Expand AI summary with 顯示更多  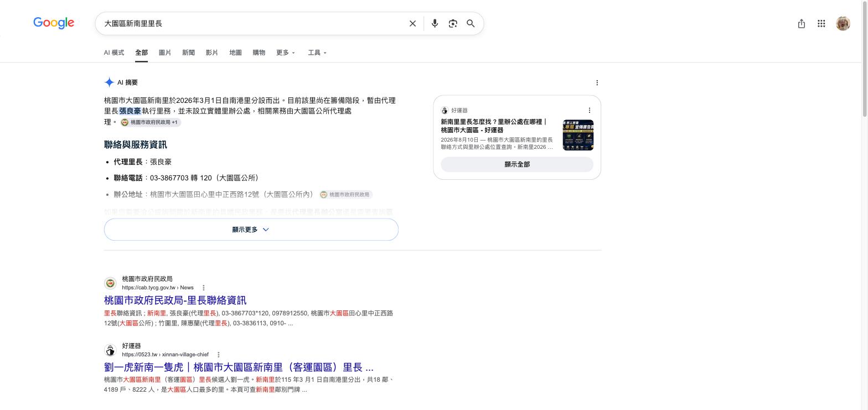(251, 230)
